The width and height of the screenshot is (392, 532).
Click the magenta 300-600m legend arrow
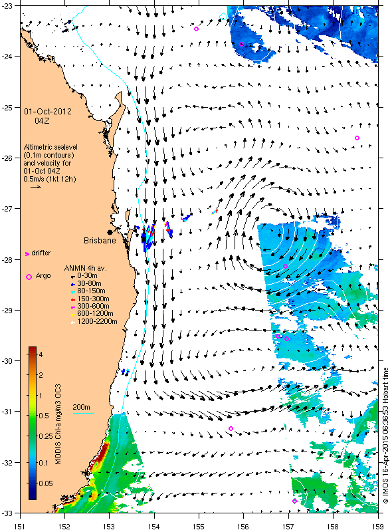pyautogui.click(x=72, y=307)
